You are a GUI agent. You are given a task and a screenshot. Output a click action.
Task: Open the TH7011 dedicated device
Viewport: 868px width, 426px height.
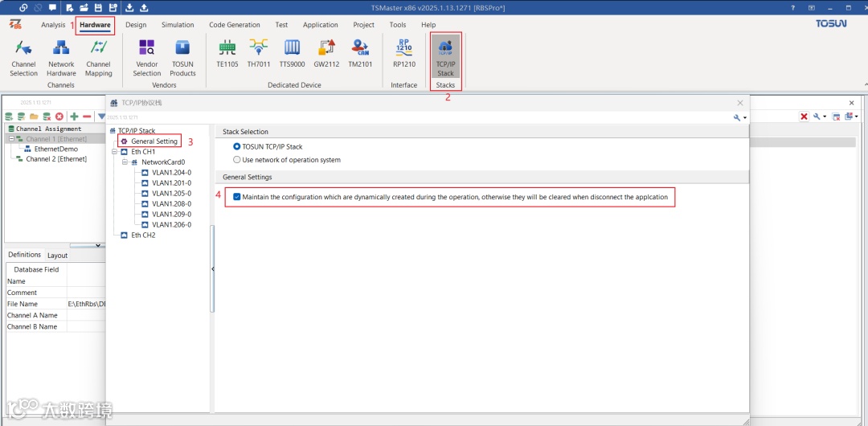259,54
